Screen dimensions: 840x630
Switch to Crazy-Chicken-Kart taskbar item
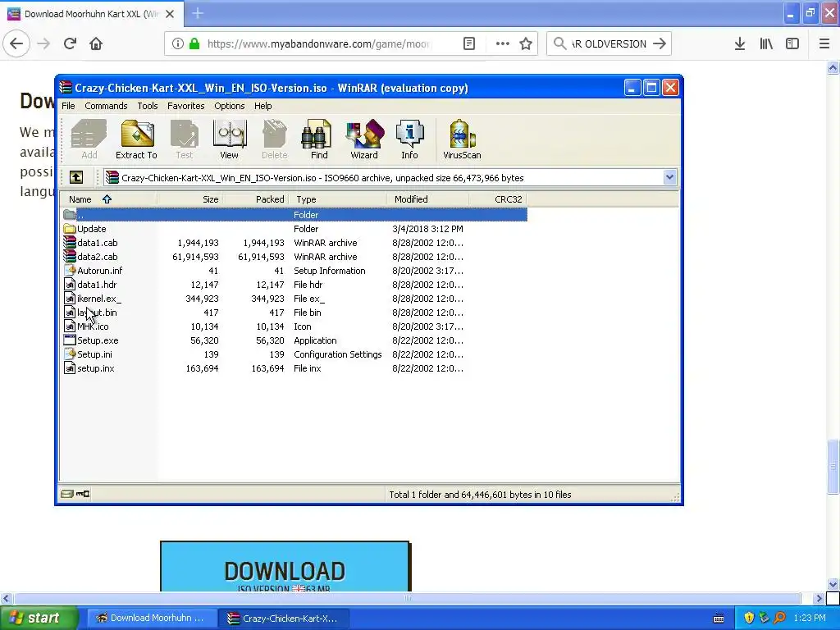[x=284, y=619]
